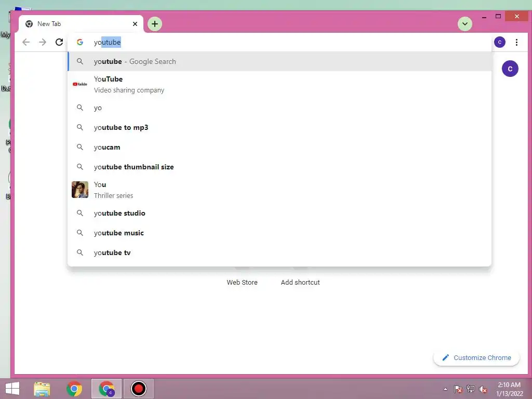This screenshot has width=532, height=399.
Task: Open the Web Store shortcut
Action: tap(242, 282)
